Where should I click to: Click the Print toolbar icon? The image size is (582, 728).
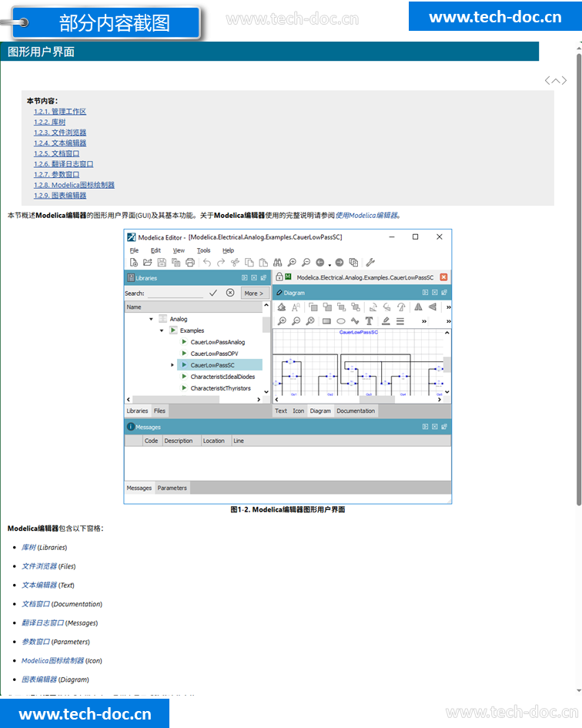[x=190, y=263]
